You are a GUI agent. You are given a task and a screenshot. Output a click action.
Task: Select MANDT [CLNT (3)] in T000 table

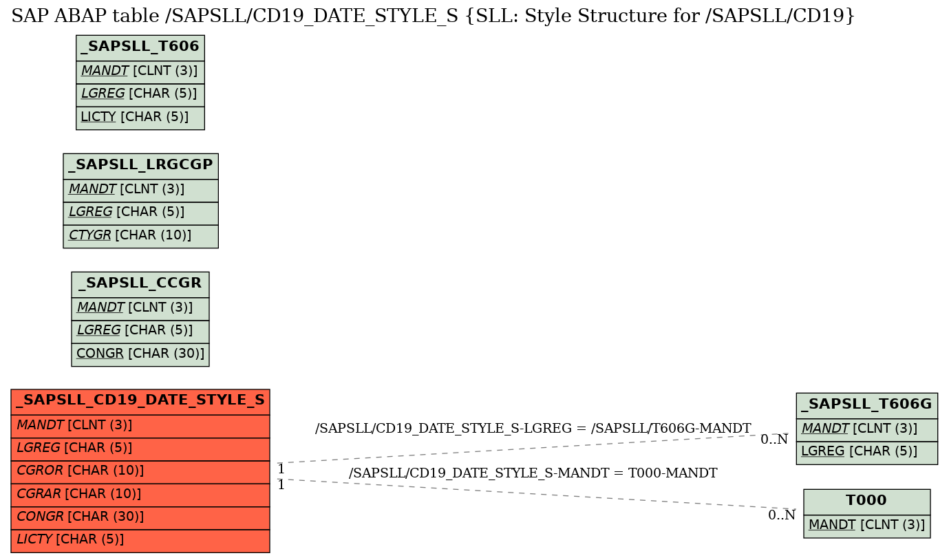(x=866, y=526)
